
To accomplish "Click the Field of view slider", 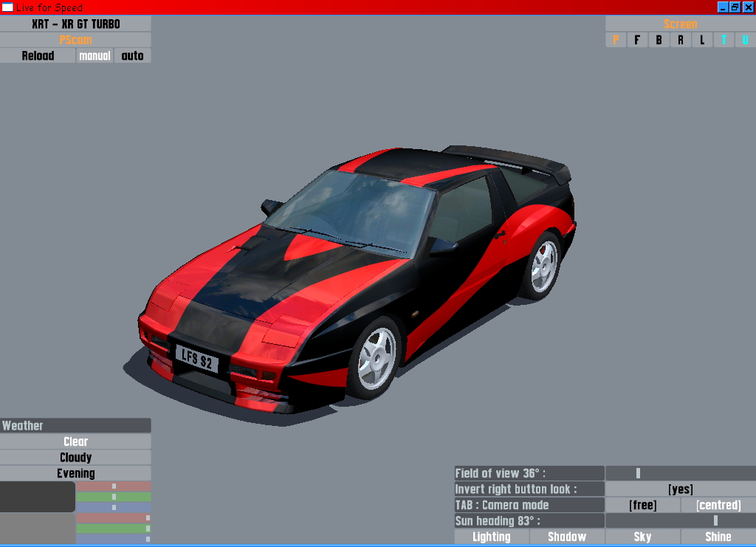I will click(680, 473).
